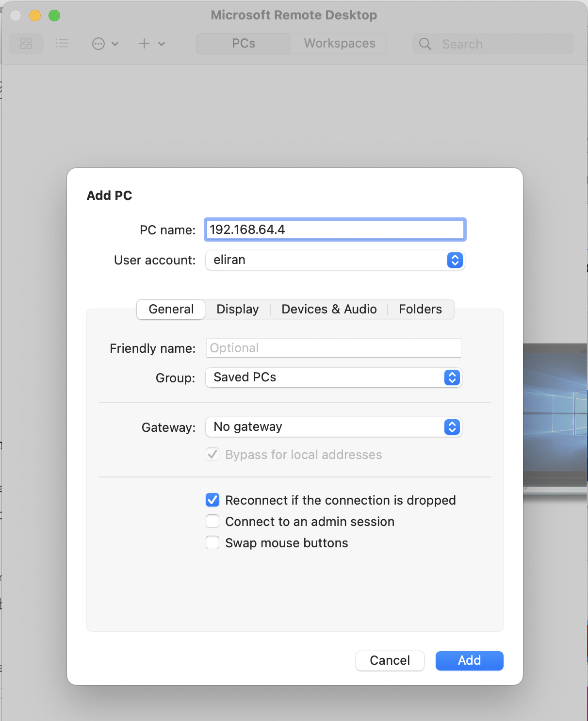Open the User account dropdown
Screen dimensions: 588x721
(x=335, y=260)
